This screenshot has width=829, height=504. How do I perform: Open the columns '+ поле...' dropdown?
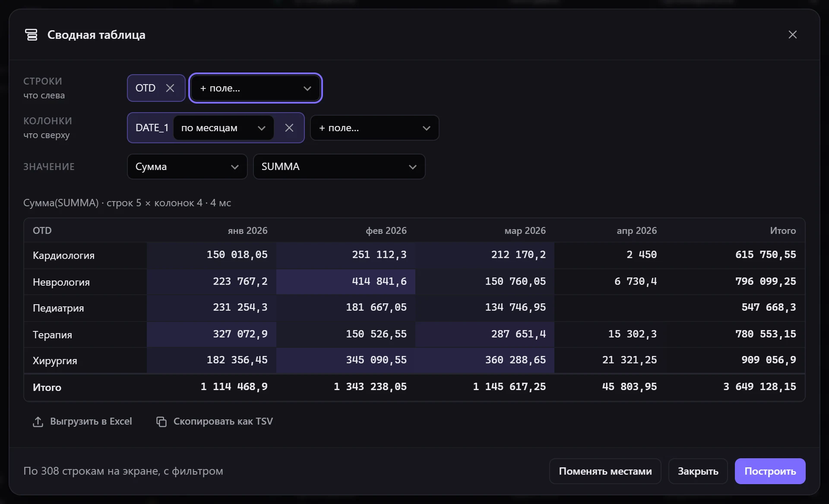point(374,128)
